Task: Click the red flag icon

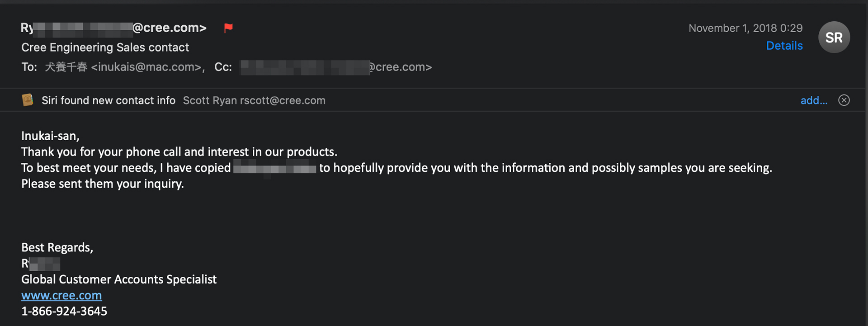Action: [228, 28]
